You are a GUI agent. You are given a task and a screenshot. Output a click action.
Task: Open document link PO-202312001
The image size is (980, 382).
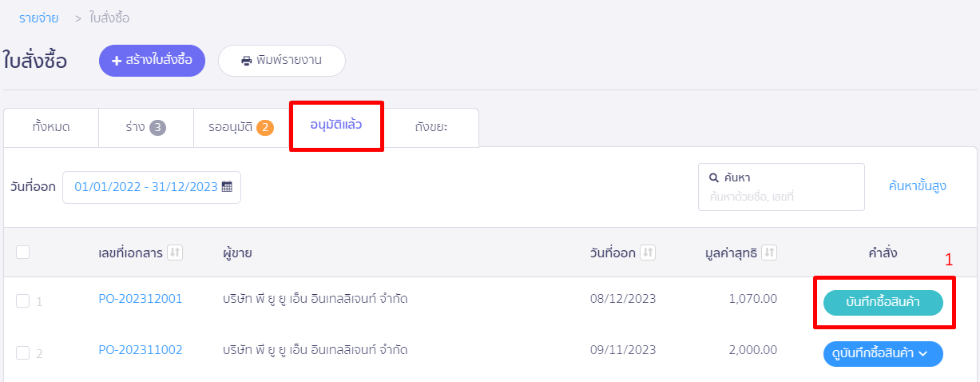point(141,299)
